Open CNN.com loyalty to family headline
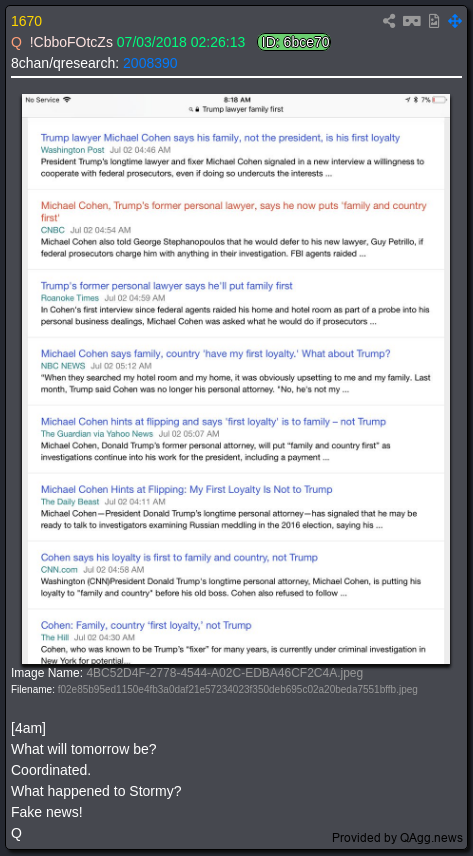The image size is (473, 856). click(x=179, y=557)
